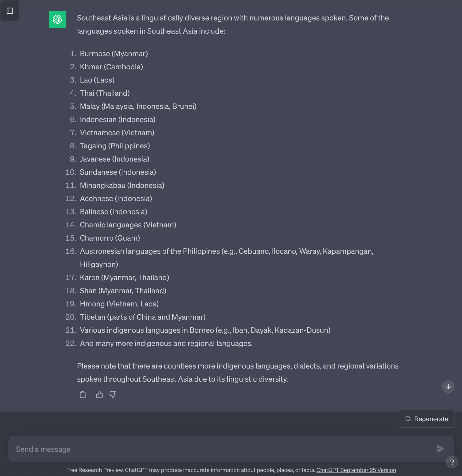Click the 'Chamorro (Guam)' list entry
The image size is (462, 476).
coord(110,238)
